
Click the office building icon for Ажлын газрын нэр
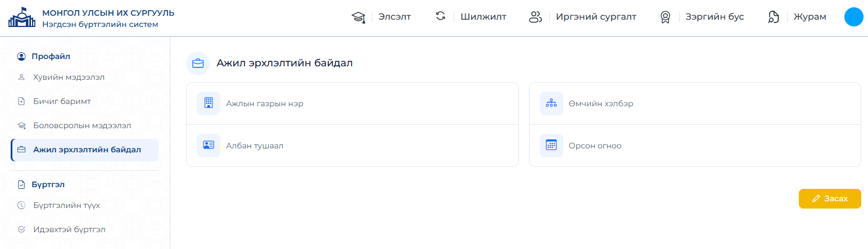tap(209, 103)
